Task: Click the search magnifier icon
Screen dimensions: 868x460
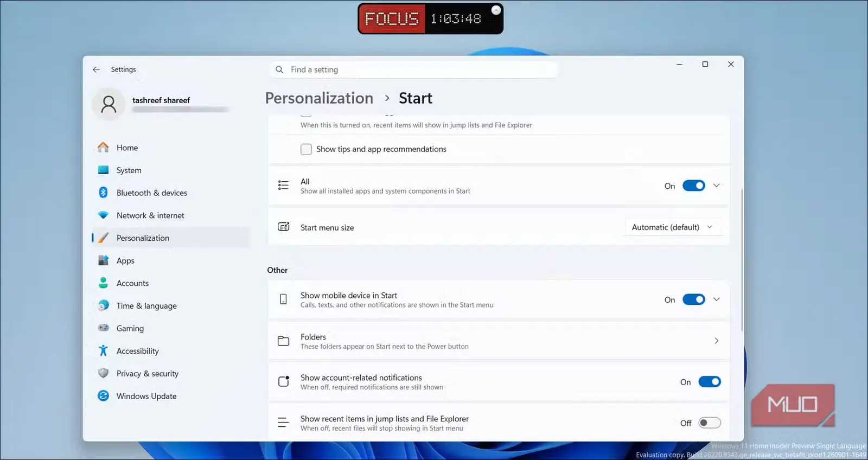Action: [x=279, y=69]
